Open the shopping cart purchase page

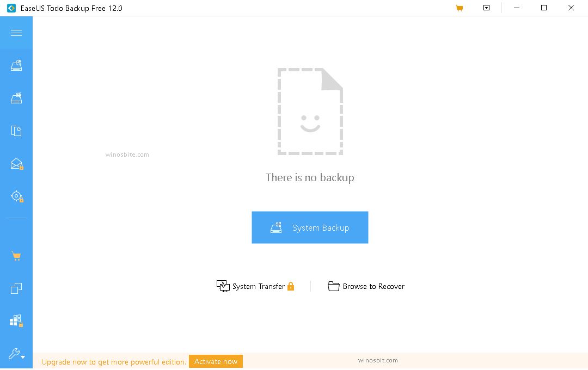pos(16,256)
